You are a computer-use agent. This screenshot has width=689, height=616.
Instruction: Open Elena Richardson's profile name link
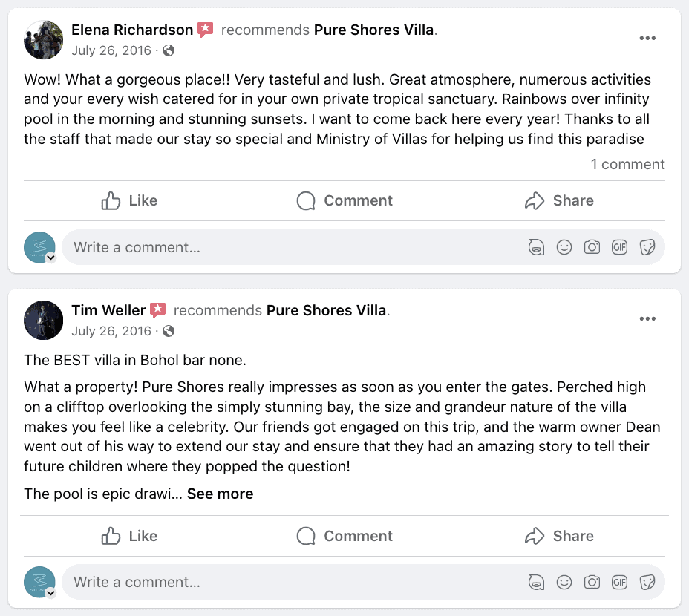click(x=132, y=30)
